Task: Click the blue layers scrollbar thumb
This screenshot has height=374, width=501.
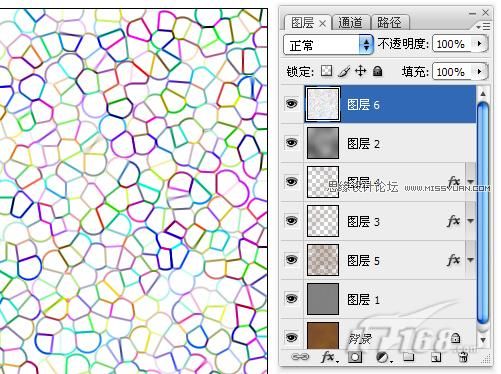Action: point(483,213)
